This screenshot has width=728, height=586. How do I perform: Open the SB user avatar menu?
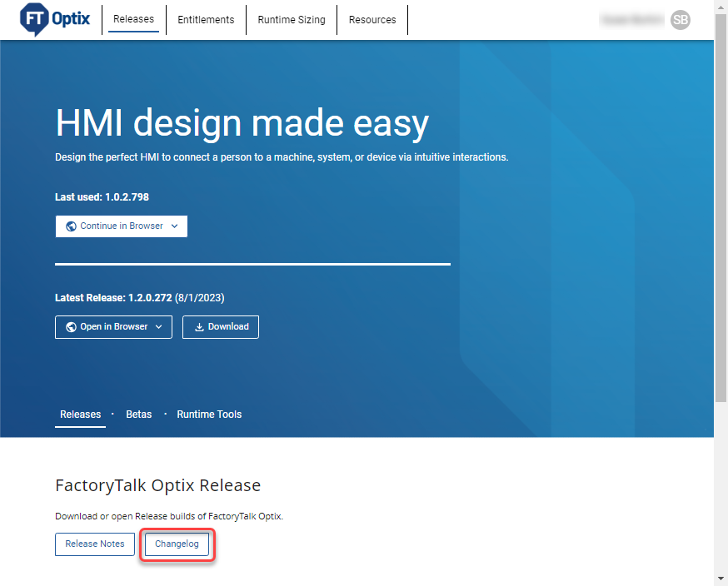[x=680, y=20]
